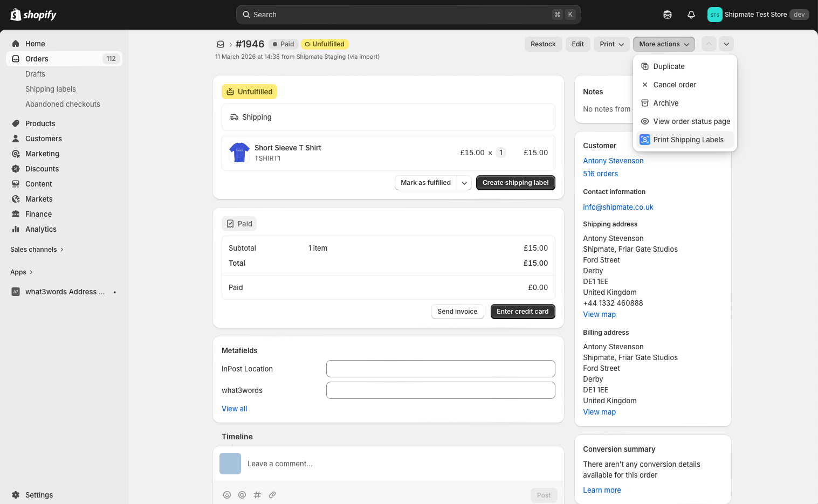Open the Analytics section
Screen dimensions: 818x504
tap(40, 229)
